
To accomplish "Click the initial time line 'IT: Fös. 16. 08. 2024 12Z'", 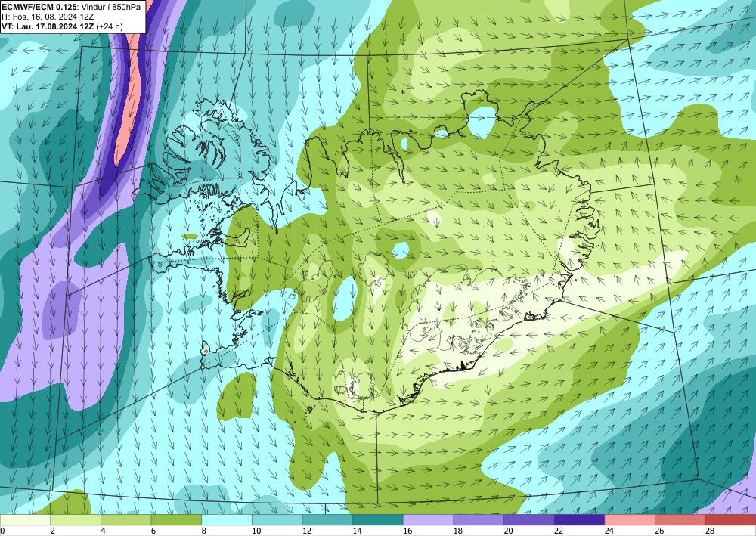I will coord(47,16).
